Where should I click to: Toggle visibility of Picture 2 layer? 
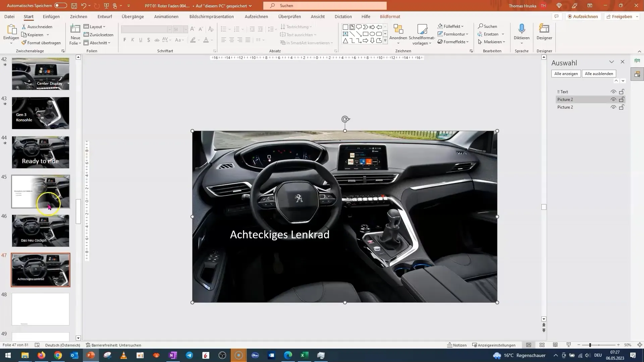click(x=613, y=100)
